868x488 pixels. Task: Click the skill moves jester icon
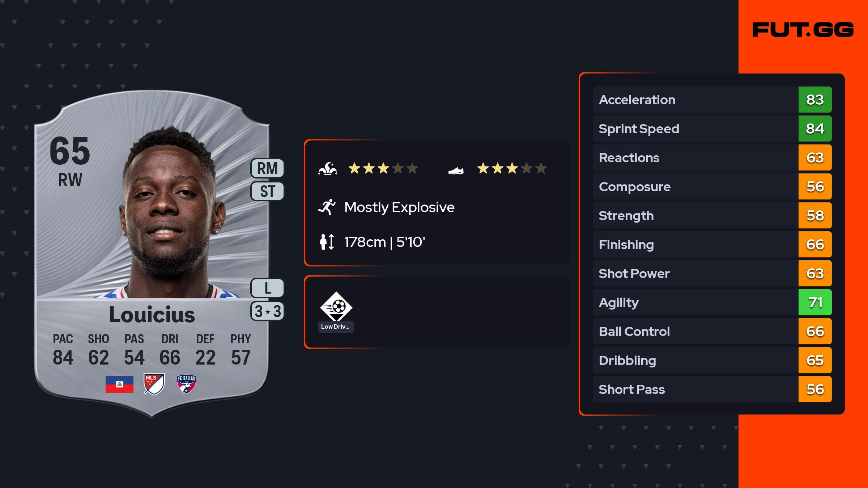[328, 169]
